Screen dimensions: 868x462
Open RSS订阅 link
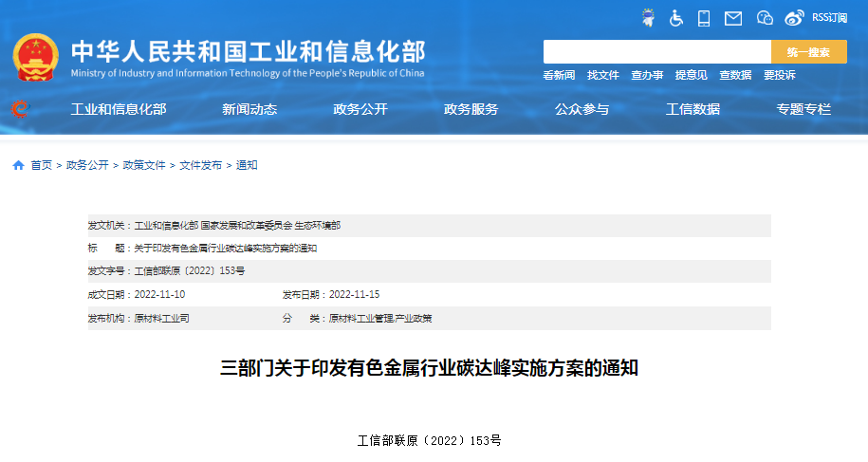tap(829, 18)
